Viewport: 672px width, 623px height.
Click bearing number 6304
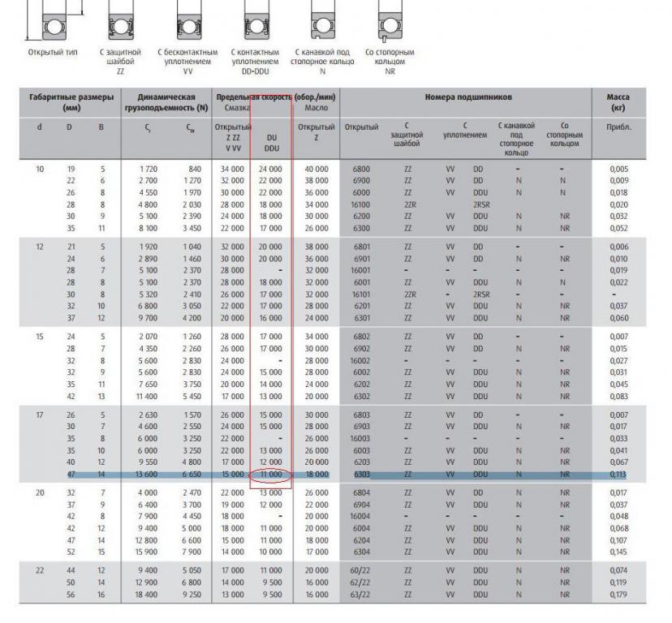tap(361, 552)
